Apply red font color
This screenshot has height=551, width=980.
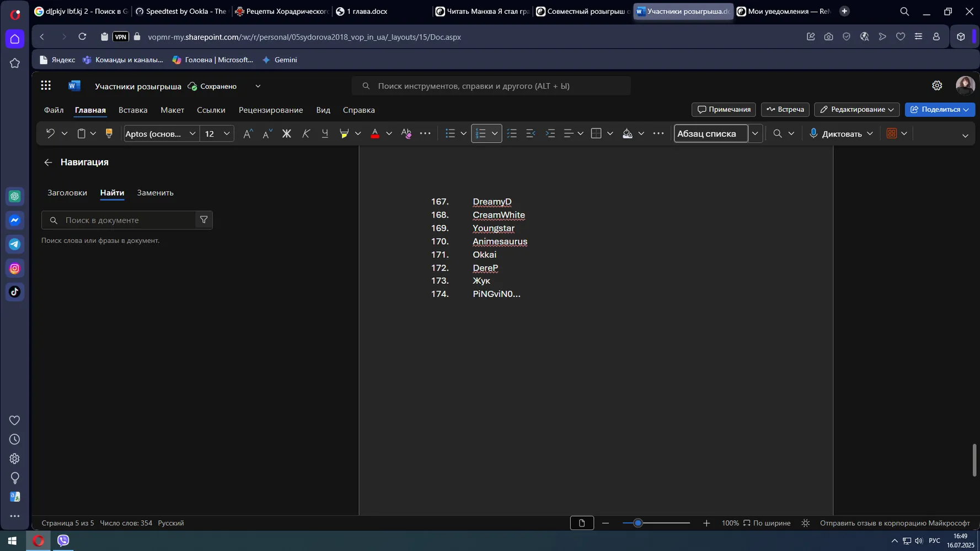375,133
